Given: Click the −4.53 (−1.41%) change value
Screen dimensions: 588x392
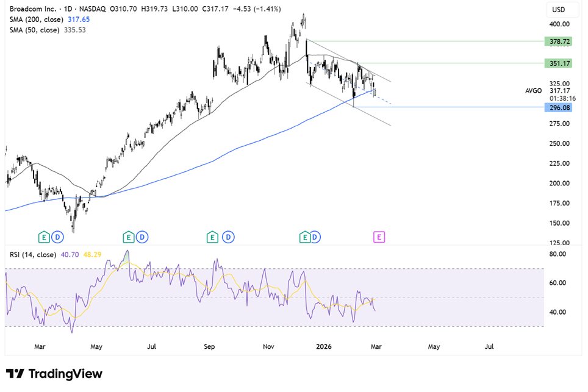Looking at the screenshot, I should [x=257, y=9].
